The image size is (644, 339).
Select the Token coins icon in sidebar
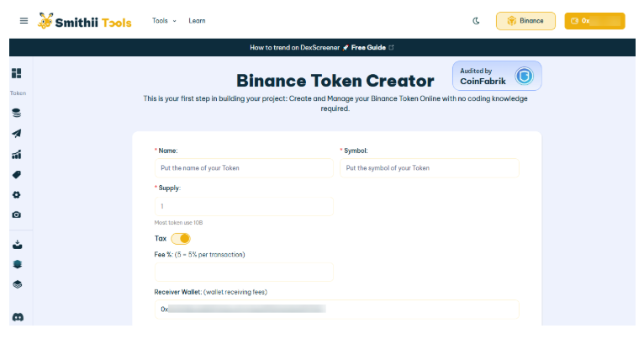pos(17,113)
